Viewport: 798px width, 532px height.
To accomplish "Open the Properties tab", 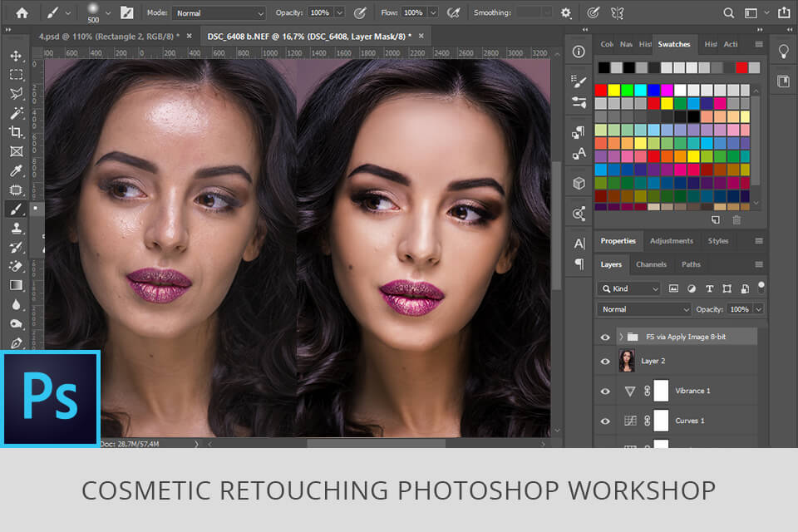I will coord(618,241).
